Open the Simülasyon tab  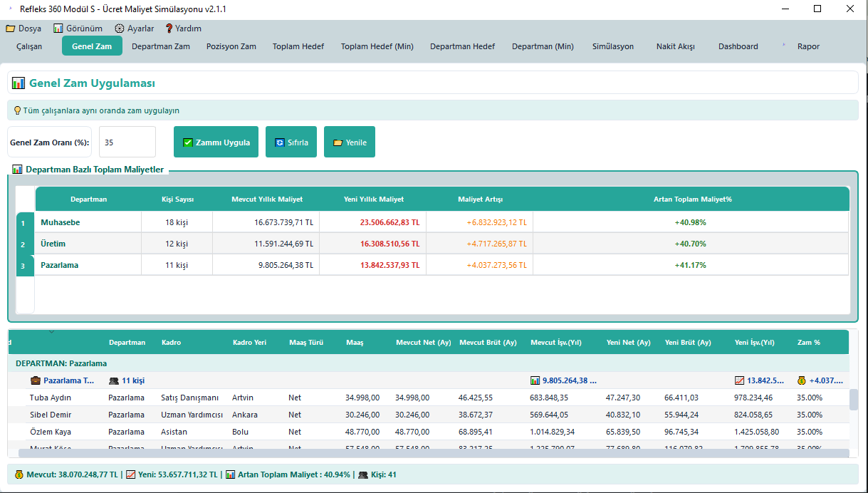[612, 46]
